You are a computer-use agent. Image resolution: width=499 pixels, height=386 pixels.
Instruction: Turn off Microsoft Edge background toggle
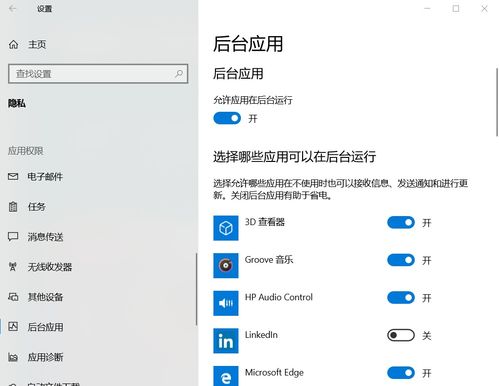[x=401, y=373]
